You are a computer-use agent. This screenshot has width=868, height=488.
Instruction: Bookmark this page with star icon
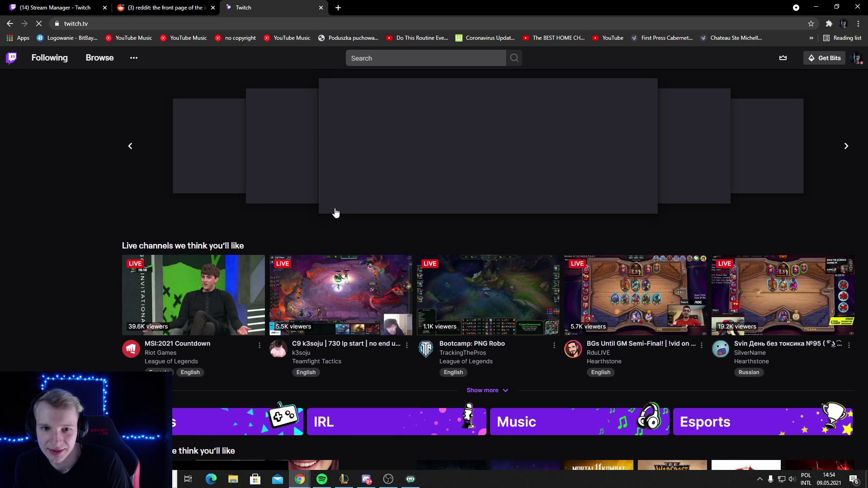pos(811,23)
